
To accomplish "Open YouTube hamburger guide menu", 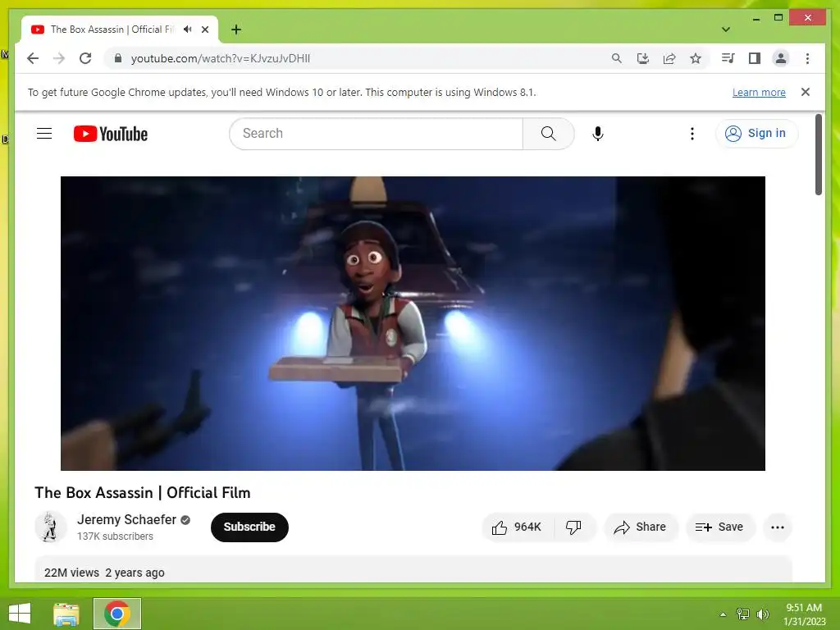I will [x=44, y=134].
